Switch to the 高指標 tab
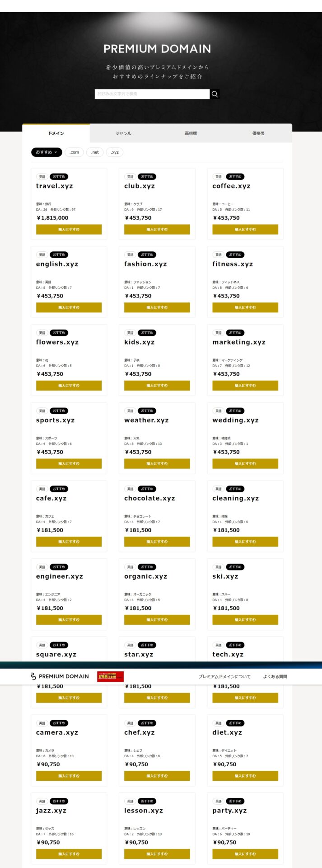Screen dimensions: 322x868 coord(191,133)
